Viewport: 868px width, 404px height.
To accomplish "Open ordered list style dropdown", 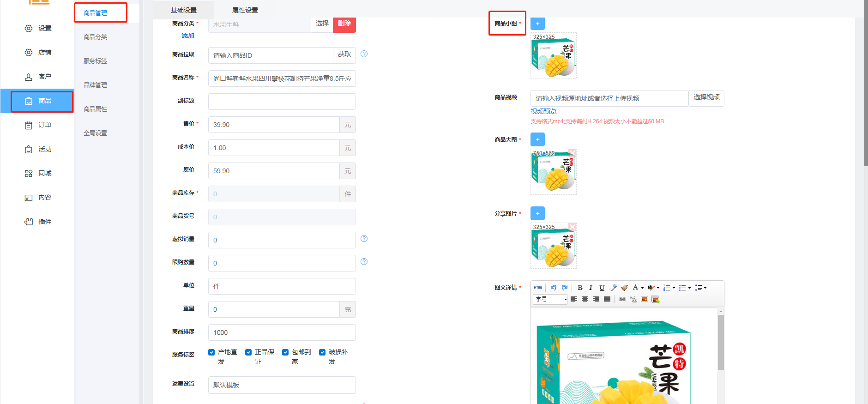I will [x=674, y=288].
